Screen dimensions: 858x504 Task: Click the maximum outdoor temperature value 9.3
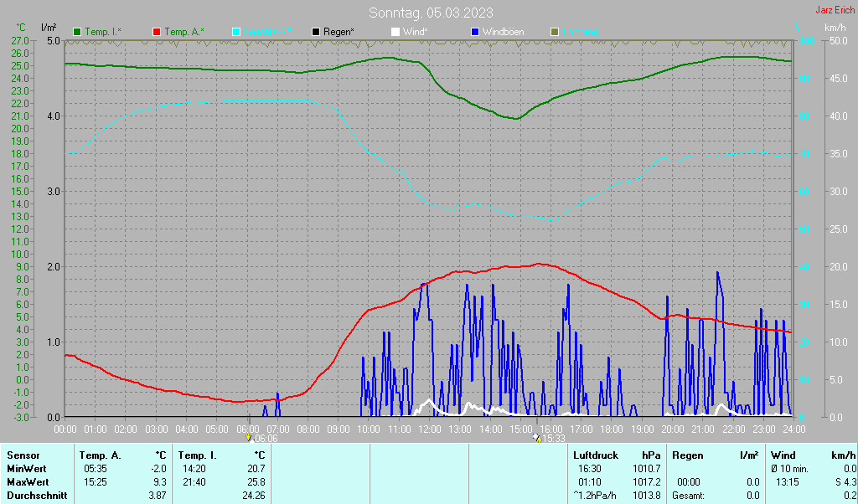point(160,483)
